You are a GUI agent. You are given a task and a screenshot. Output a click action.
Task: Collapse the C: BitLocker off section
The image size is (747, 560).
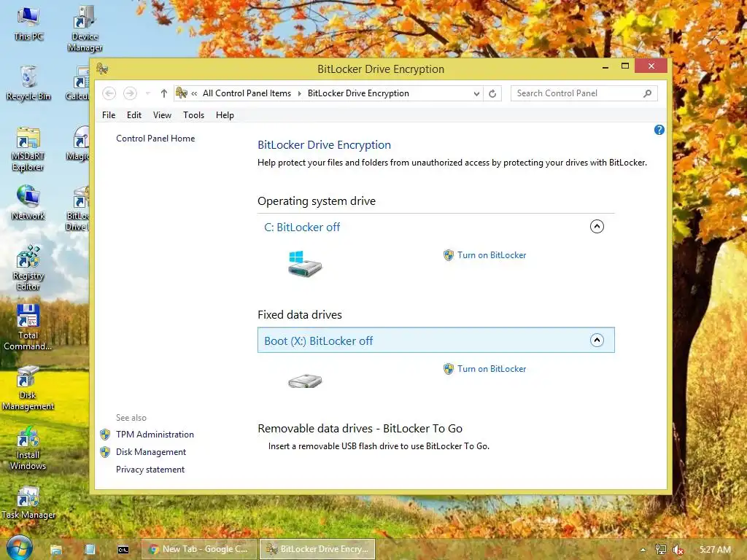(x=597, y=226)
